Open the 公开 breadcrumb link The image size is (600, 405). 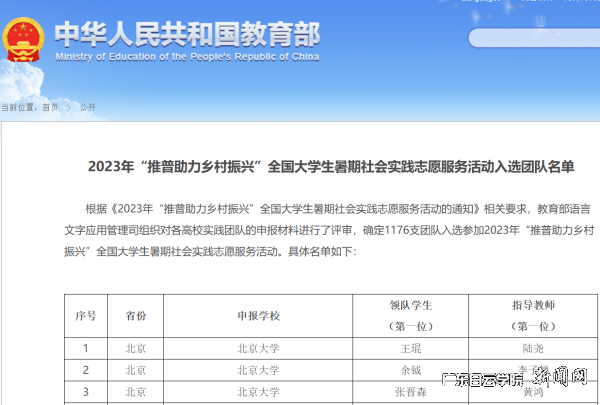pyautogui.click(x=88, y=106)
